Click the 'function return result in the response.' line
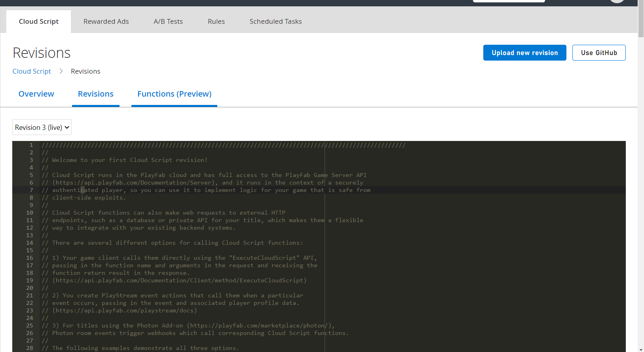644x352 pixels. [116, 273]
